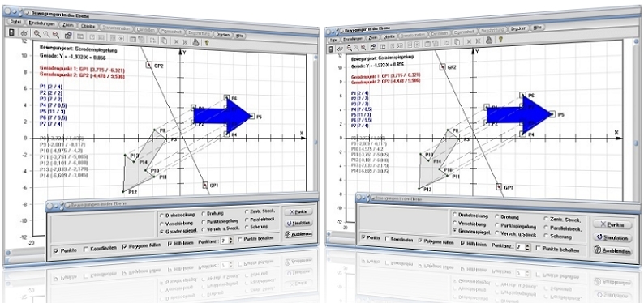The image size is (644, 303).
Task: Toggle Polygone füllen checkbox in the left panel
Action: tap(125, 246)
